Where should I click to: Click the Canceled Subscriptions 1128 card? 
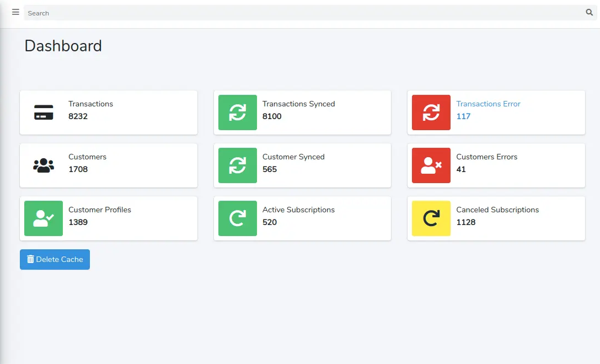(496, 218)
